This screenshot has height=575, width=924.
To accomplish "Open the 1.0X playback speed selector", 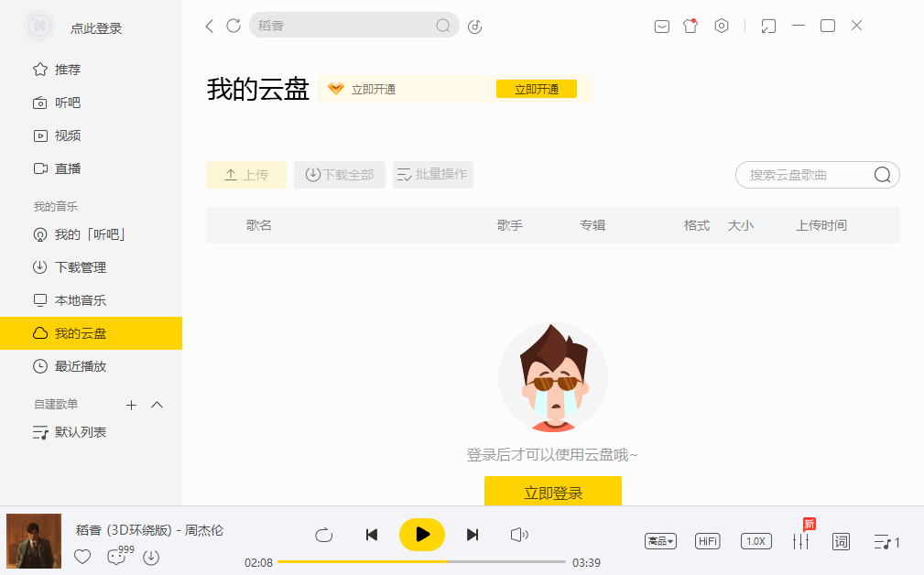I will coord(756,541).
